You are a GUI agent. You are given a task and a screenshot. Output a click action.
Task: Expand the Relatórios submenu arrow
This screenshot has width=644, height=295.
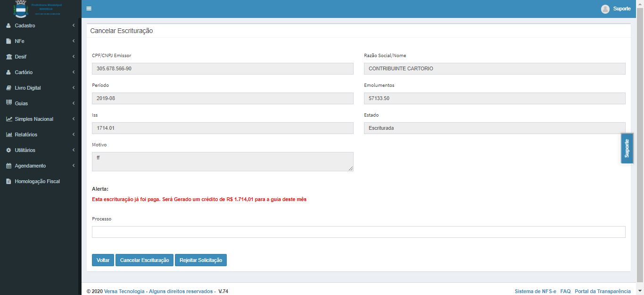coord(74,135)
